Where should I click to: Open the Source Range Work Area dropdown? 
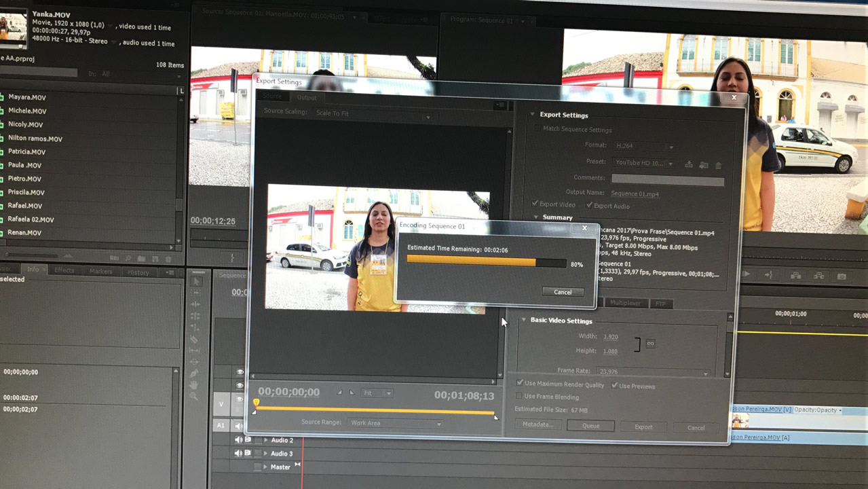[396, 423]
